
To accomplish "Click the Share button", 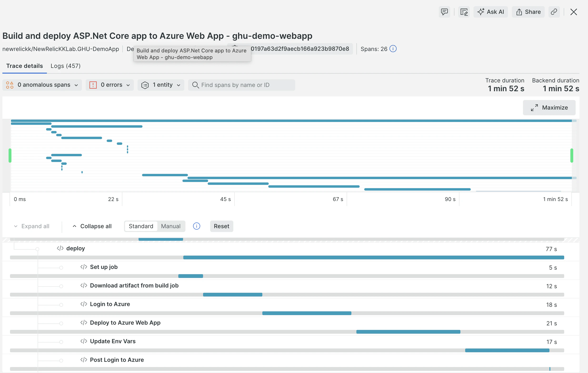I will 528,12.
